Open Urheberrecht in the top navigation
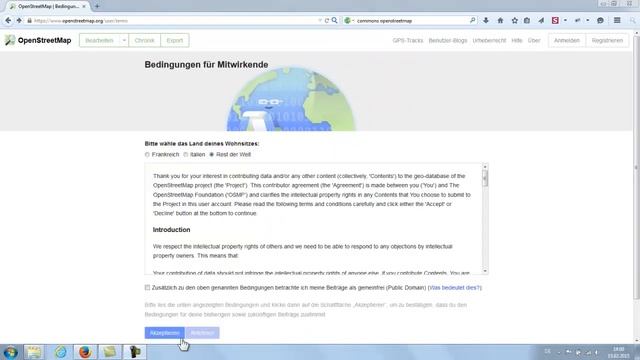The height and width of the screenshot is (360, 640). (x=489, y=40)
